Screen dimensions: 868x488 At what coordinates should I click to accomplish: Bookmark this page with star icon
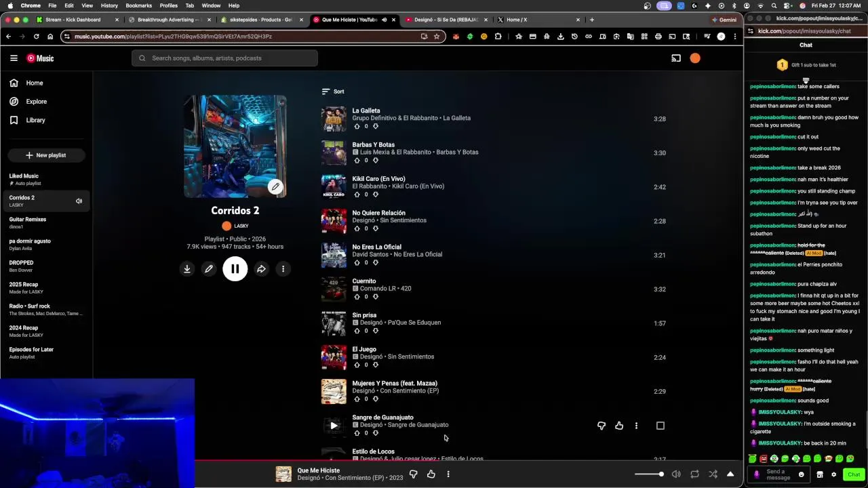pos(437,37)
